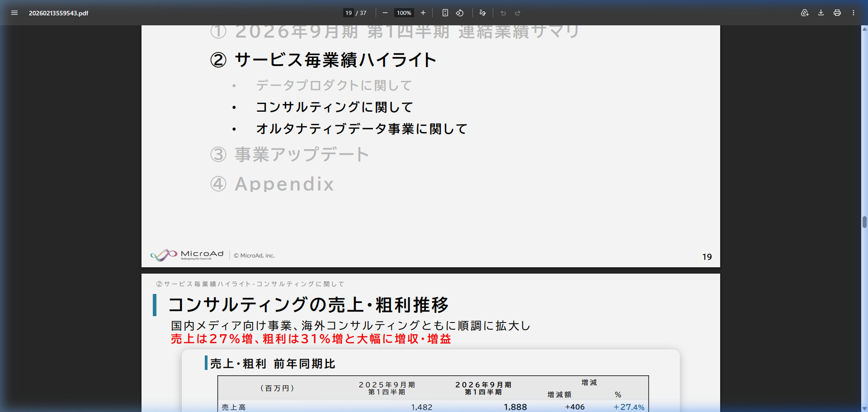The height and width of the screenshot is (412, 868).
Task: Select the fit-to-page icon
Action: click(445, 13)
